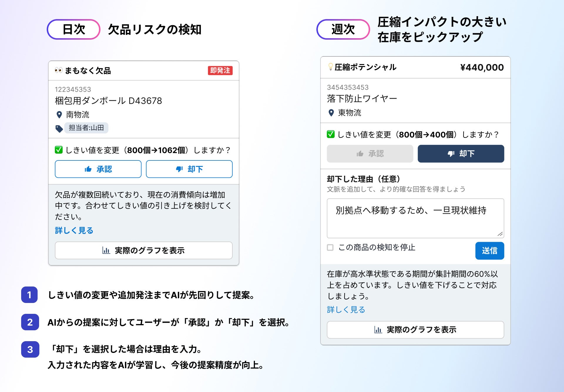Image resolution: width=564 pixels, height=392 pixels.
Task: Click the green check icon beside 800個→400個
Action: tap(331, 134)
